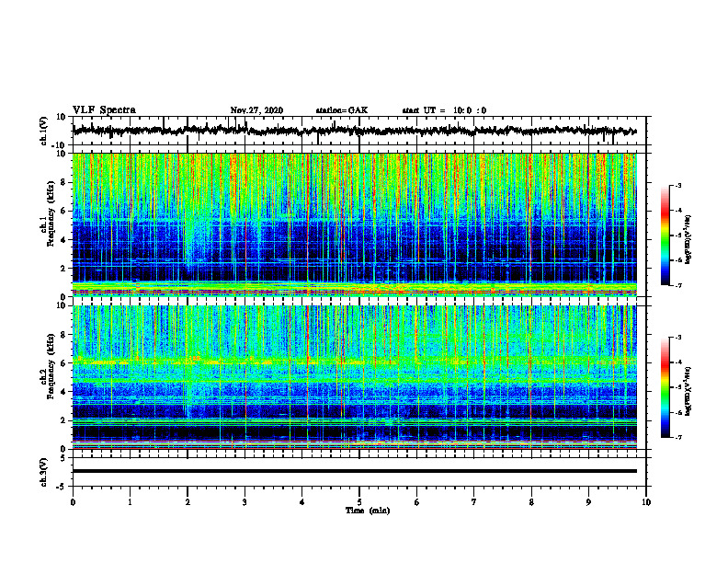The image size is (728, 563).
Task: Click time axis tick label 4
Action: pos(302,502)
